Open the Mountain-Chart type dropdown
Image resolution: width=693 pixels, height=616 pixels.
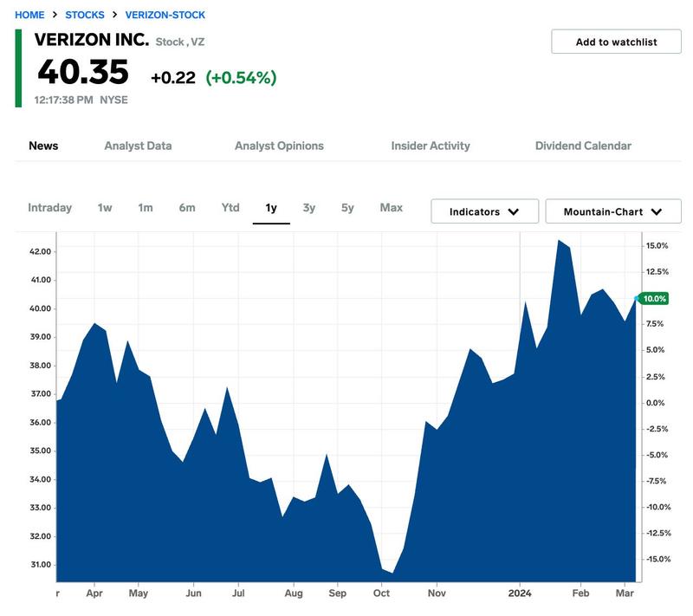pos(613,211)
